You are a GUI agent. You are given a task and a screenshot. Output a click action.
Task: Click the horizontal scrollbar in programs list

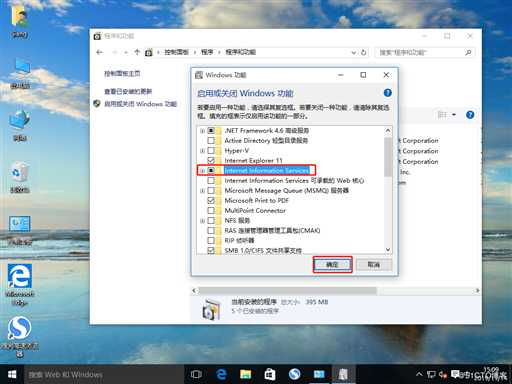coord(287,291)
